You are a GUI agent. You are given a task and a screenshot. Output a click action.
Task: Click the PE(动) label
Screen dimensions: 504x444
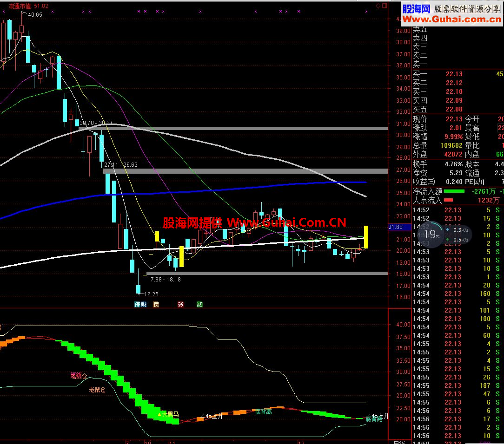tap(474, 182)
